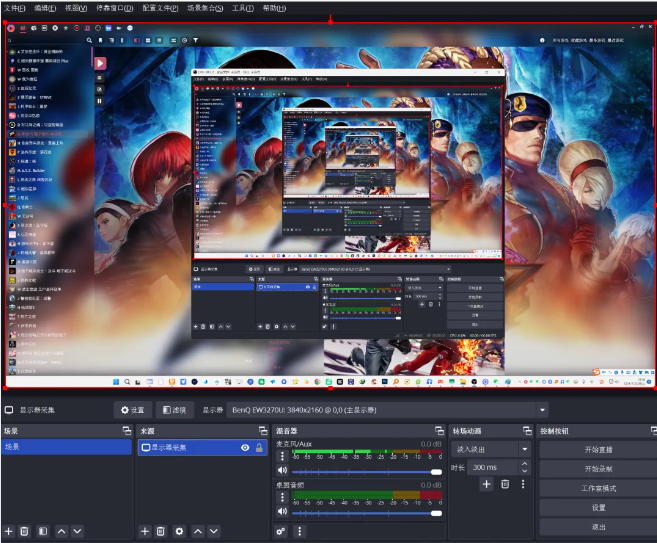Remove the selected source with trash icon
This screenshot has height=543, width=657.
pos(161,531)
